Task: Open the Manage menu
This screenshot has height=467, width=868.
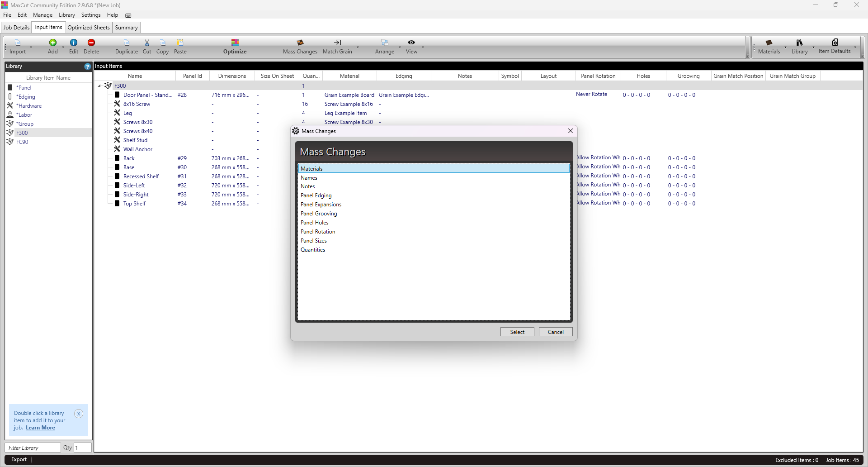Action: pyautogui.click(x=42, y=15)
